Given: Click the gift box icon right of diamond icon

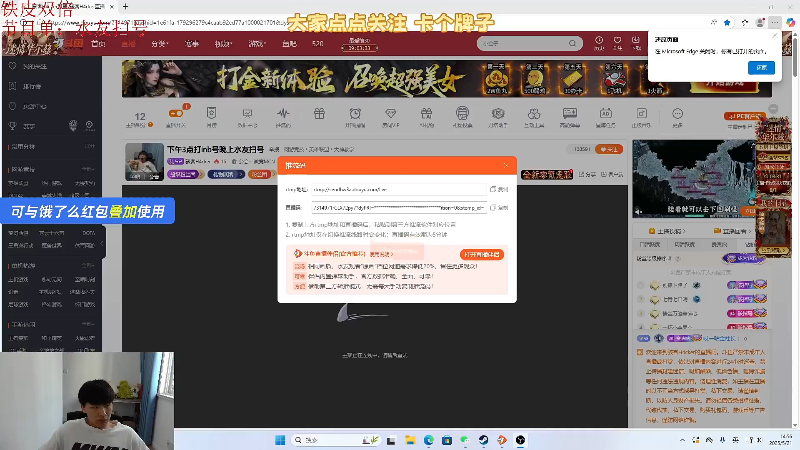Looking at the screenshot, I should tap(427, 113).
